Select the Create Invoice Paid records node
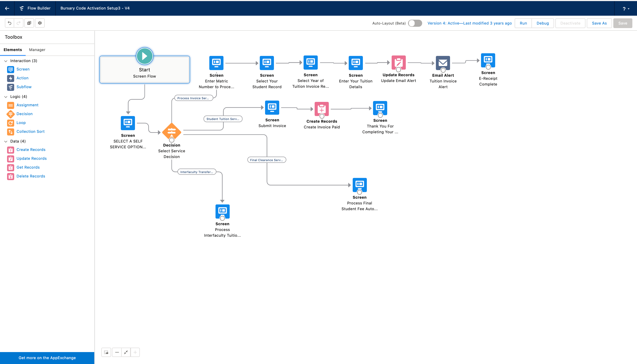Viewport: 637px width, 364px height. [x=321, y=109]
